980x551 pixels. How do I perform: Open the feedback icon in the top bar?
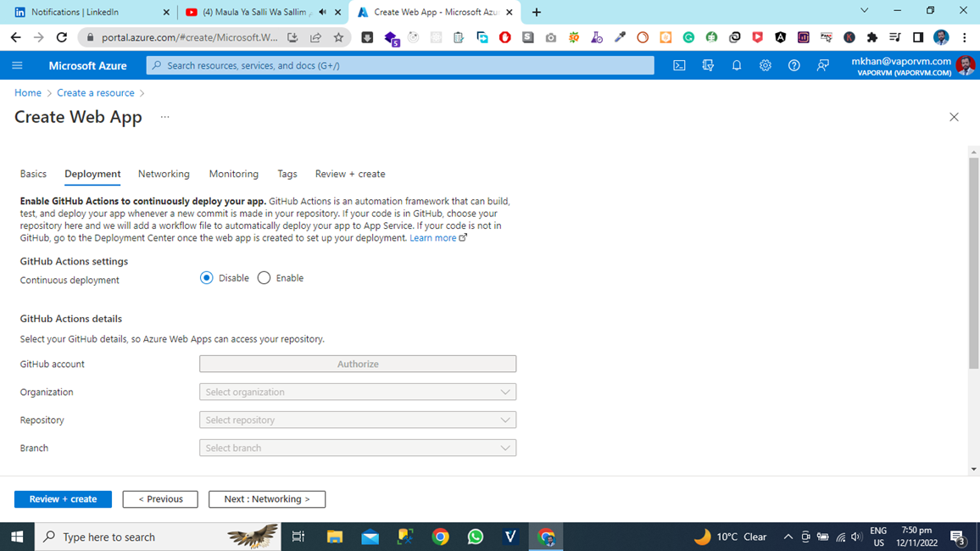pyautogui.click(x=822, y=65)
